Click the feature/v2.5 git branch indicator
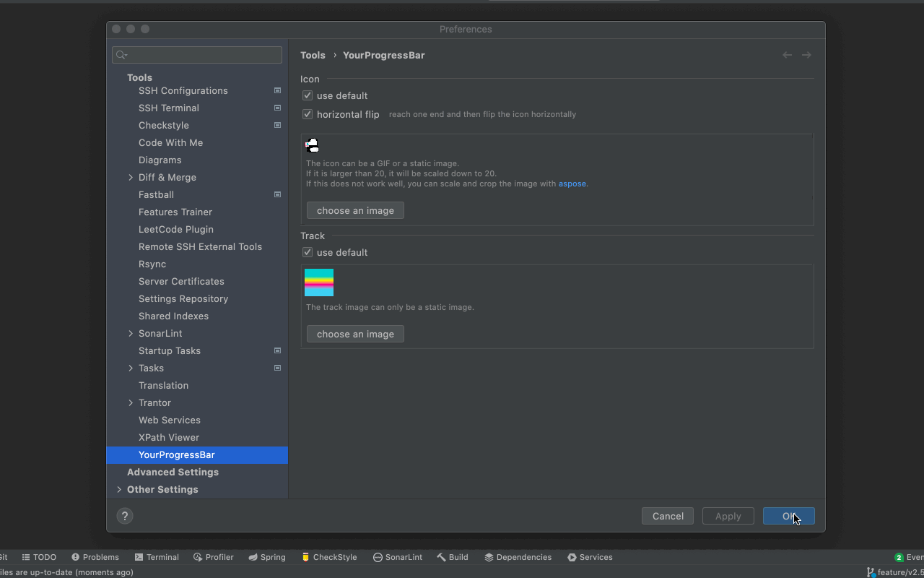 [x=895, y=571]
